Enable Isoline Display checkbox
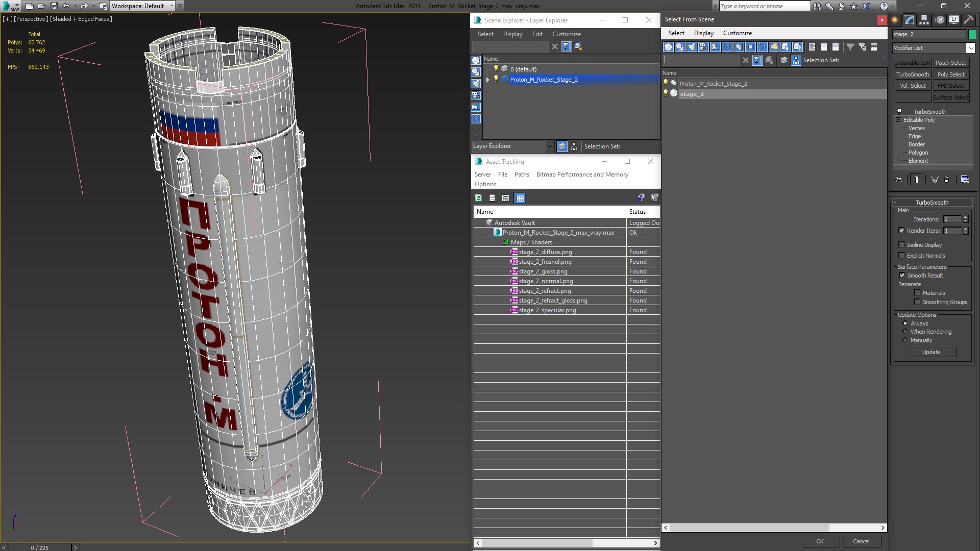This screenshot has height=551, width=980. click(x=901, y=245)
